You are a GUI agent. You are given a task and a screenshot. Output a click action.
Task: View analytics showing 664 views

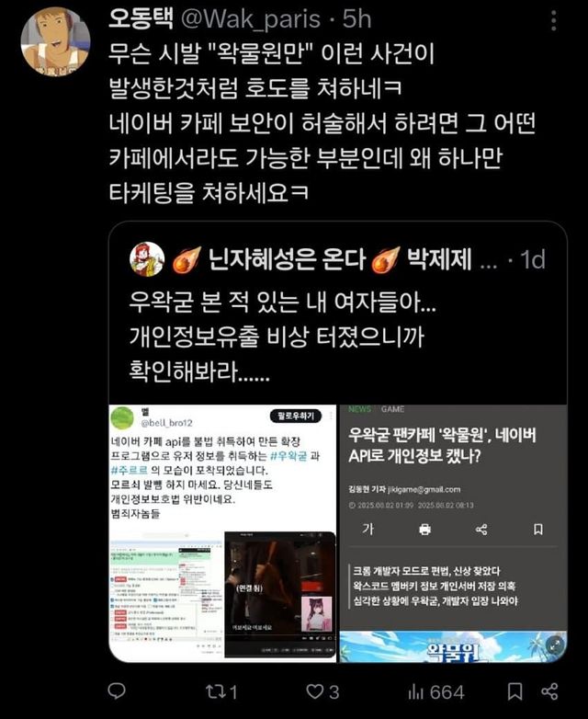tap(435, 691)
